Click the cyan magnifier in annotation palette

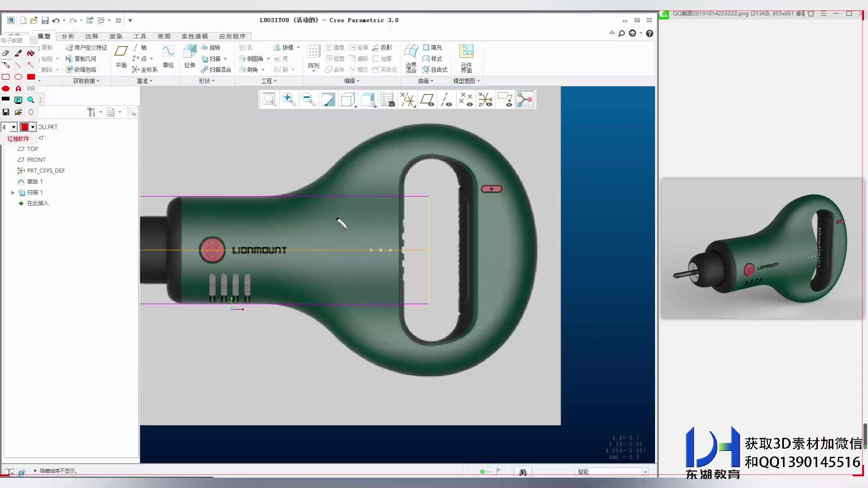(x=31, y=100)
